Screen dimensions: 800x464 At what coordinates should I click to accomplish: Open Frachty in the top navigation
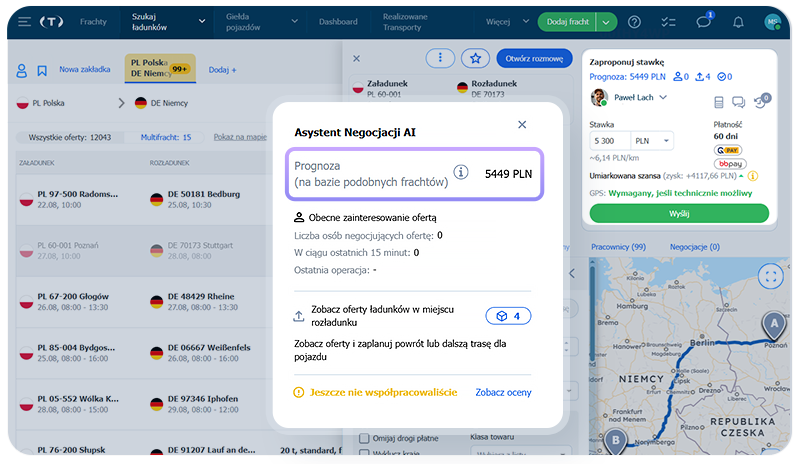coord(93,21)
